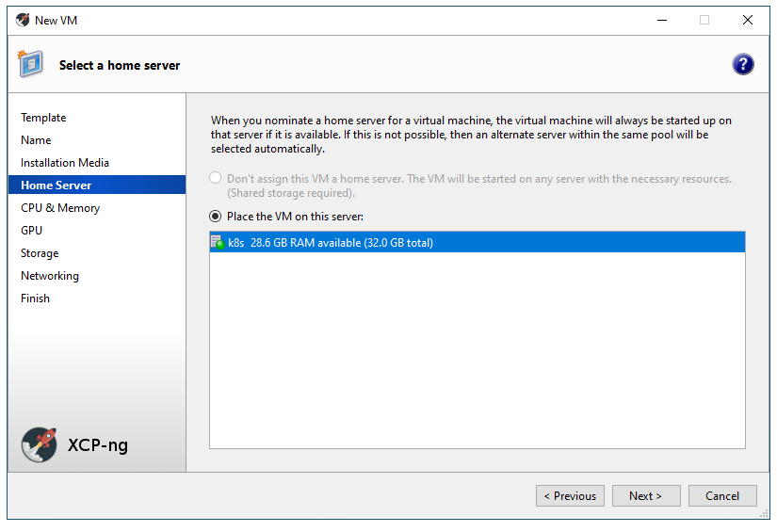Click the New VM title bar icon
Image resolution: width=777 pixels, height=532 pixels.
(23, 20)
